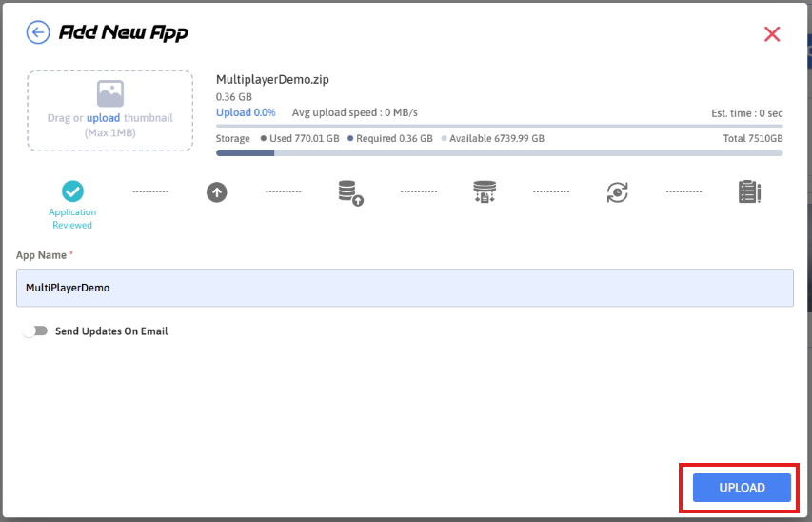Click the storage usage bar

coord(499,152)
